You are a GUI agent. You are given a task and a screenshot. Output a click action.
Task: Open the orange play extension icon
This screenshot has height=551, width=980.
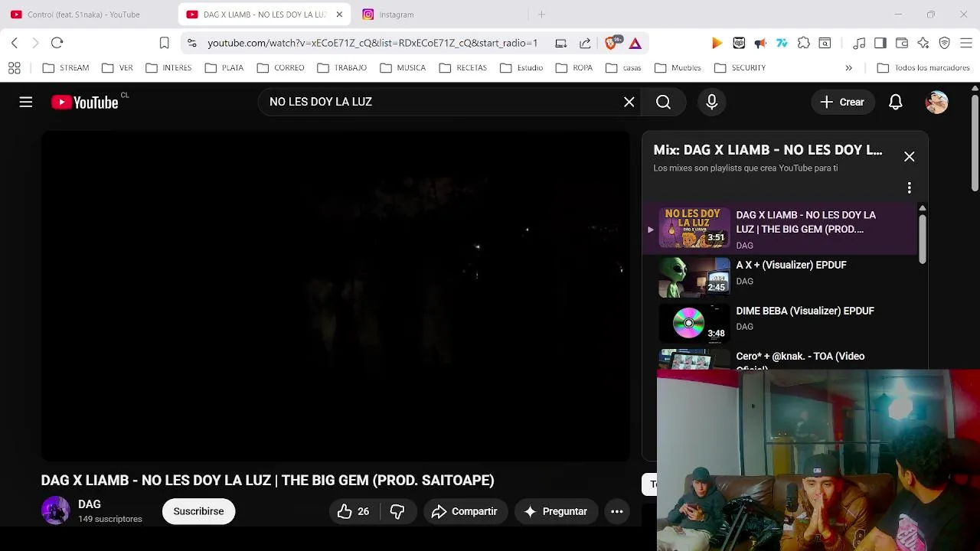tap(717, 43)
